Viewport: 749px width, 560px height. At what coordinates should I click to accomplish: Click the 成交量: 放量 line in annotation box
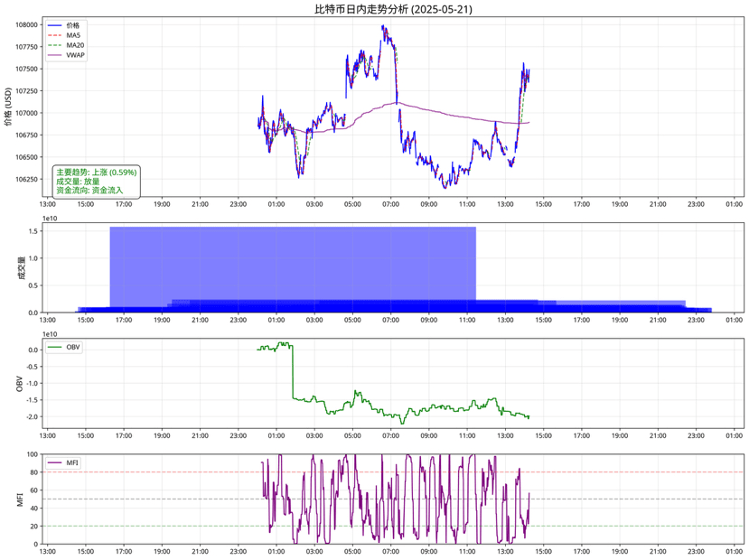(x=77, y=182)
